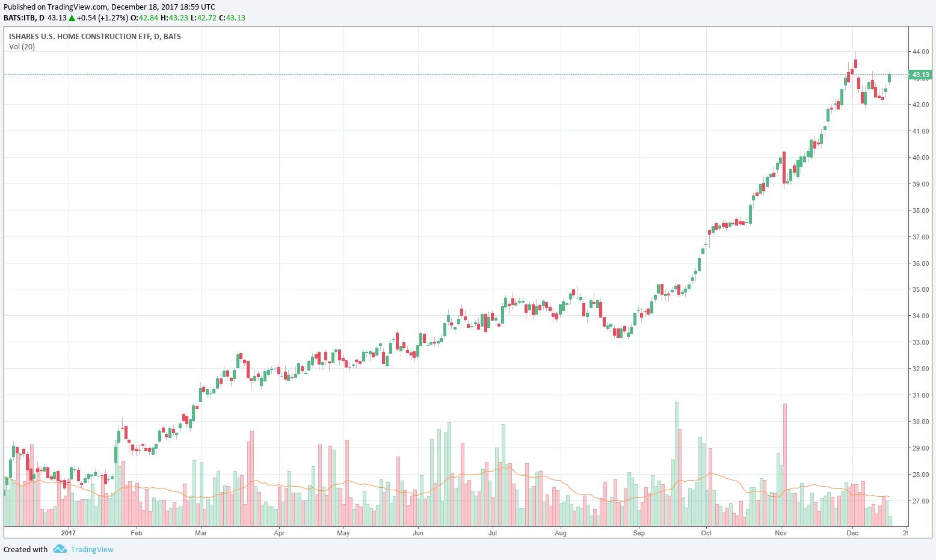Click the highest red candle near 44.00

855,63
